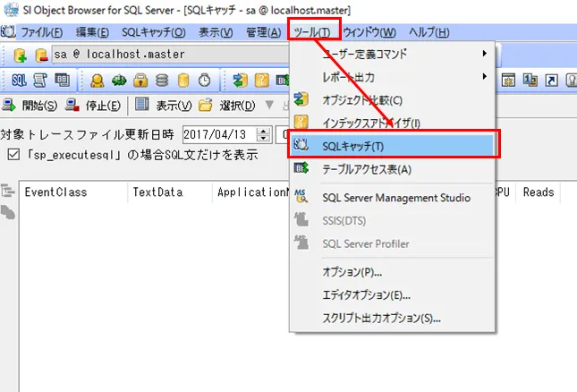Open オプション(P)... from the Tools menu

393,272
